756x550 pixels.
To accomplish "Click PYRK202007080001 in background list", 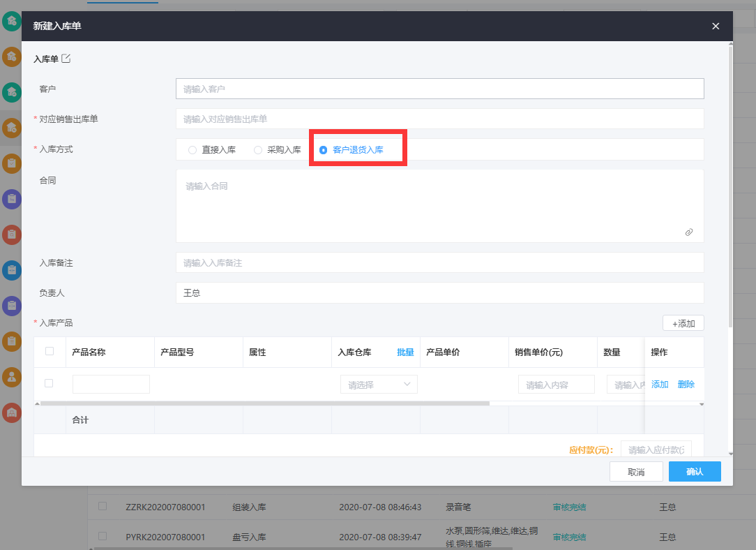I will (x=165, y=537).
